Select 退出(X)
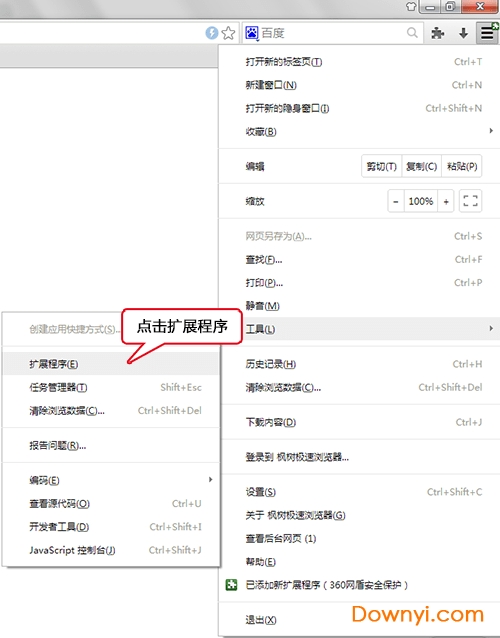The height and width of the screenshot is (638, 500). tap(360, 620)
